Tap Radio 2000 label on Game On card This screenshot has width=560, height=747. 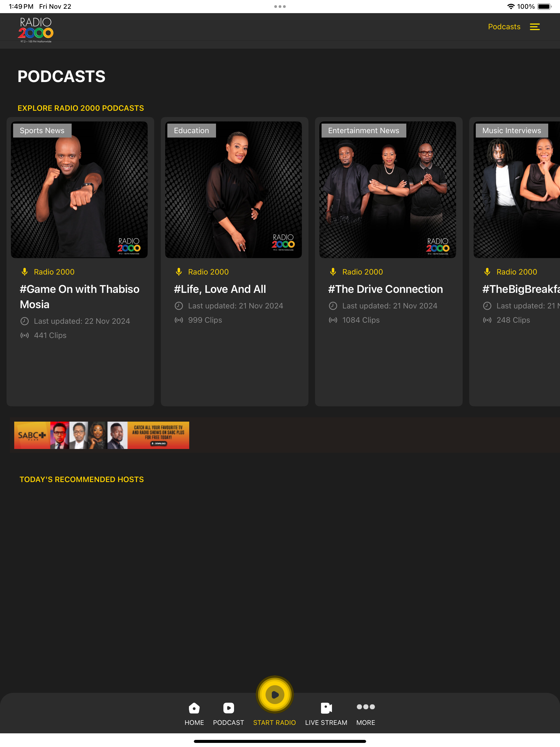tap(54, 272)
